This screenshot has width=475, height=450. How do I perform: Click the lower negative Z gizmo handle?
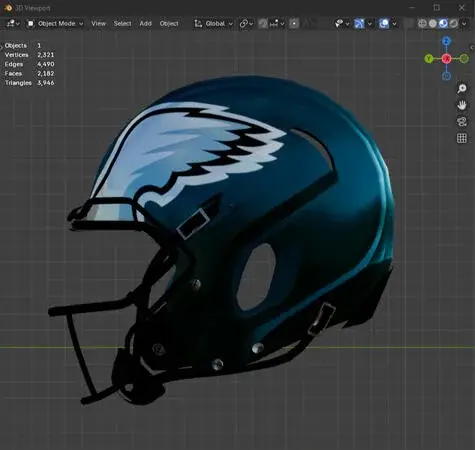point(446,76)
